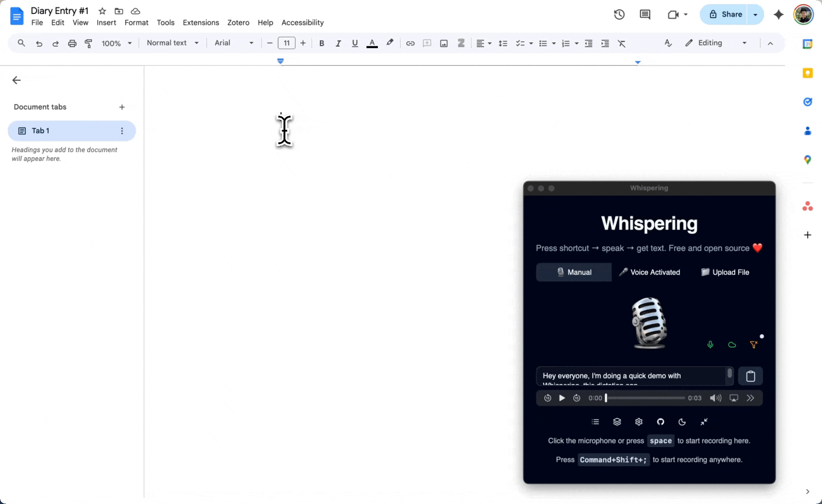Print the document with printer icon
Viewport: 822px width, 504px height.
coord(72,43)
